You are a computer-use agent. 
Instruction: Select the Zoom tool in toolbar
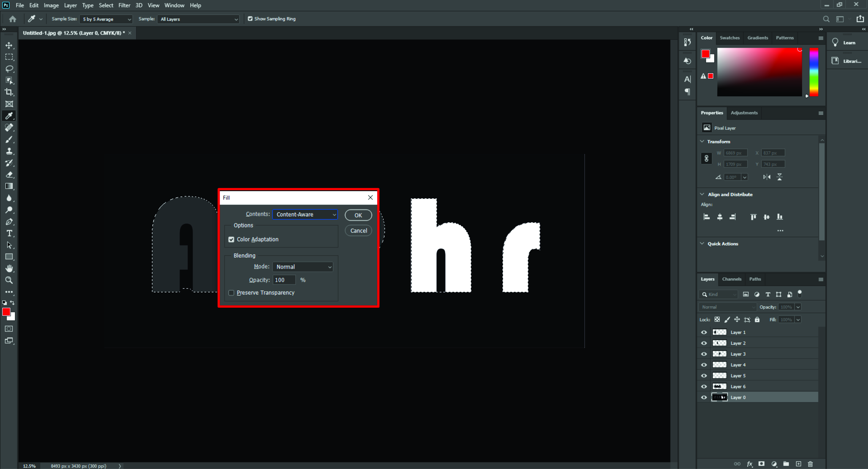[x=9, y=280]
